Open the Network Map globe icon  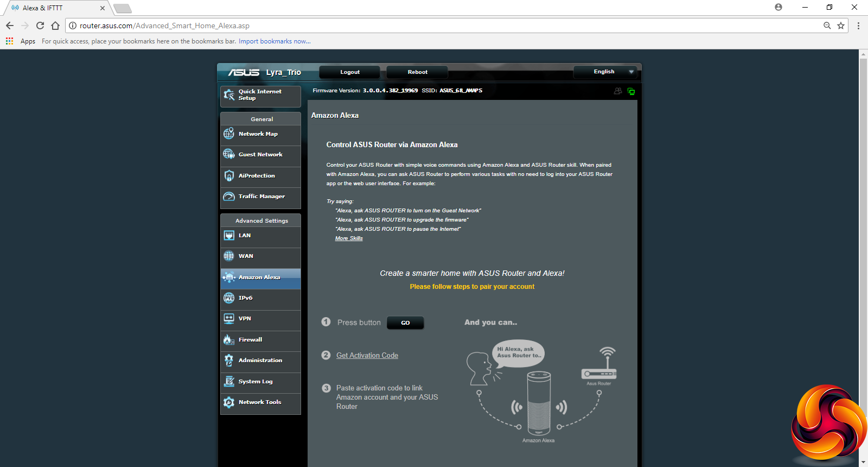[x=229, y=134]
